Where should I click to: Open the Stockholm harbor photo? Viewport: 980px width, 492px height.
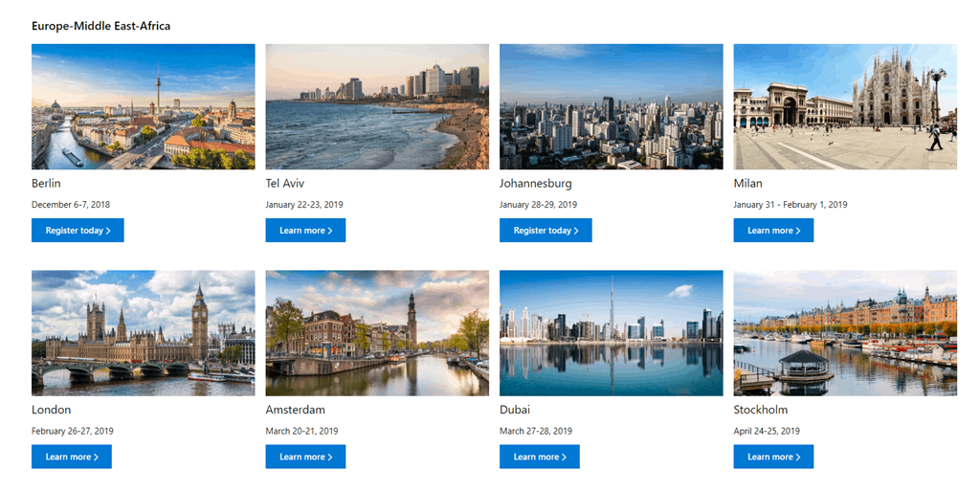(845, 332)
